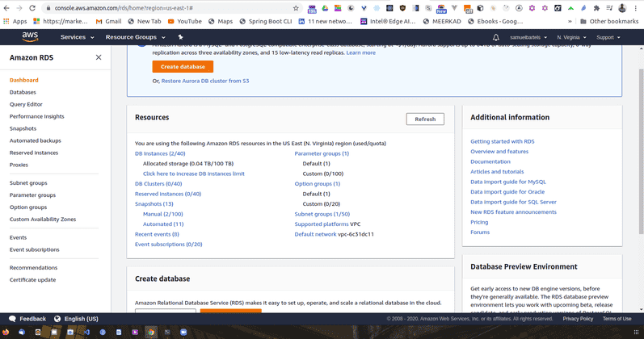Open the Pricing link
This screenshot has height=339, width=644.
click(479, 222)
